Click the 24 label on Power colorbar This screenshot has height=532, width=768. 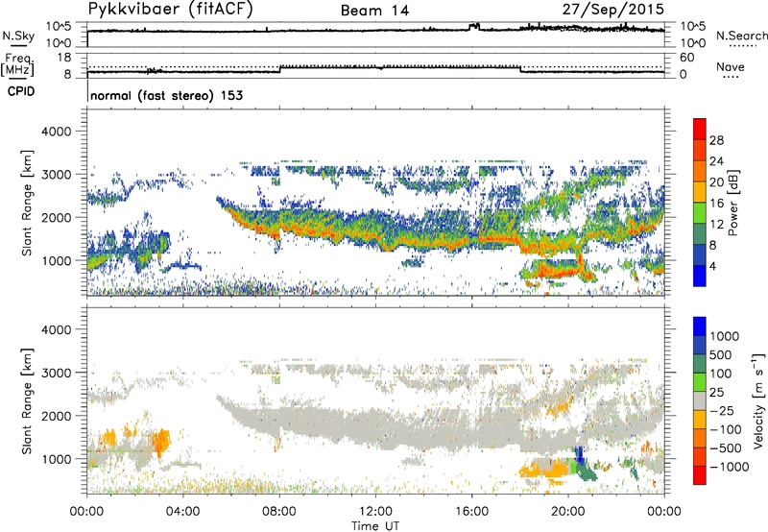[716, 161]
